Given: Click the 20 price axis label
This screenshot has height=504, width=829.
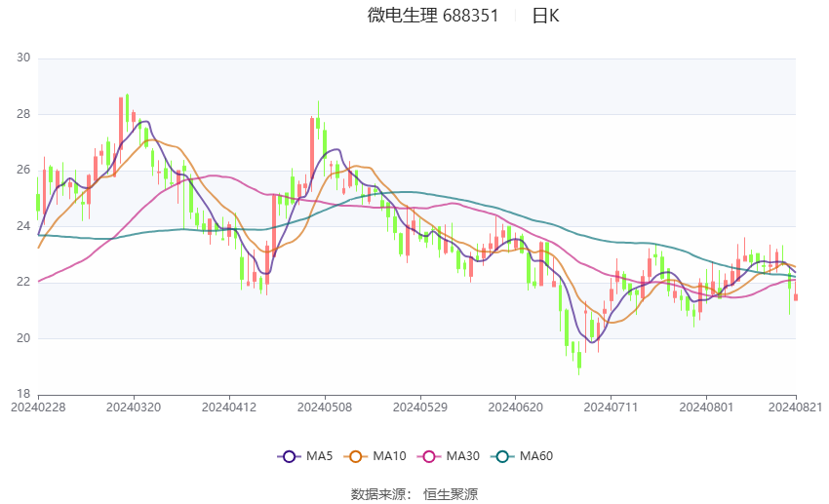Looking at the screenshot, I should click(x=23, y=338).
